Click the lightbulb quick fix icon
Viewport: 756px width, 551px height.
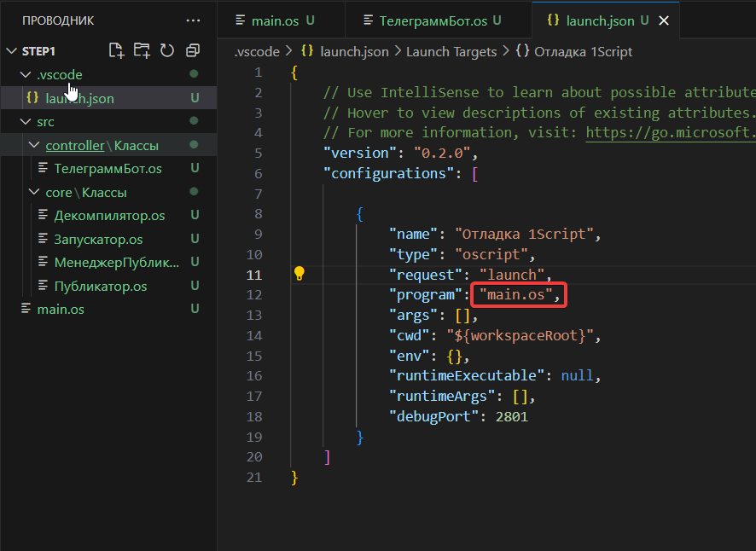(299, 274)
